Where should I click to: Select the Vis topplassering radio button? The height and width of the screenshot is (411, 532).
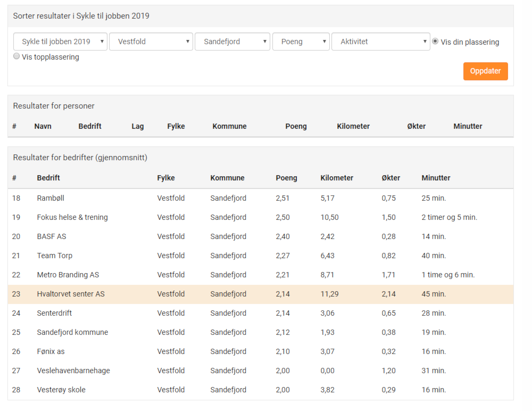point(16,56)
